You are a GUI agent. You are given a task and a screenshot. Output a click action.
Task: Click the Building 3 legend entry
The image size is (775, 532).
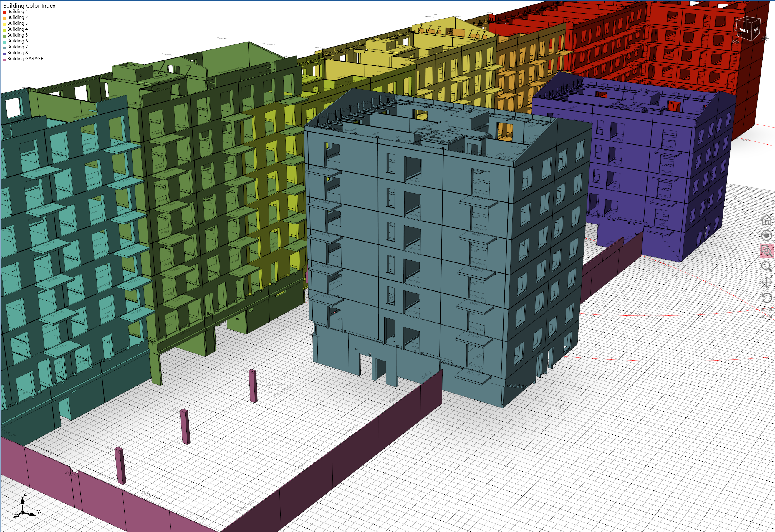pos(17,23)
